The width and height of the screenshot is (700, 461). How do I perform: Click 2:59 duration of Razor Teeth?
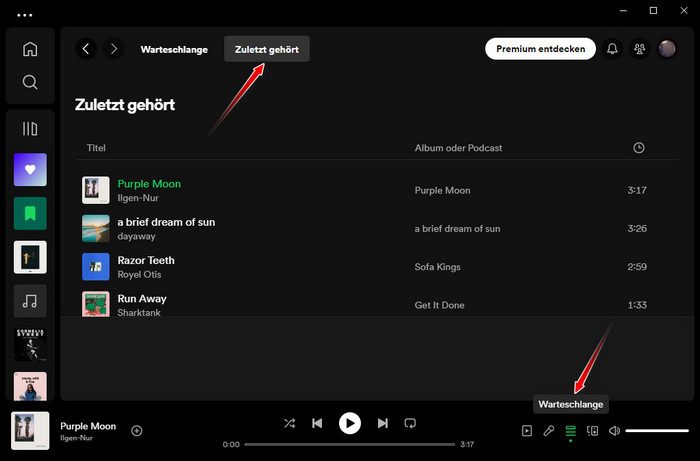[x=637, y=267]
